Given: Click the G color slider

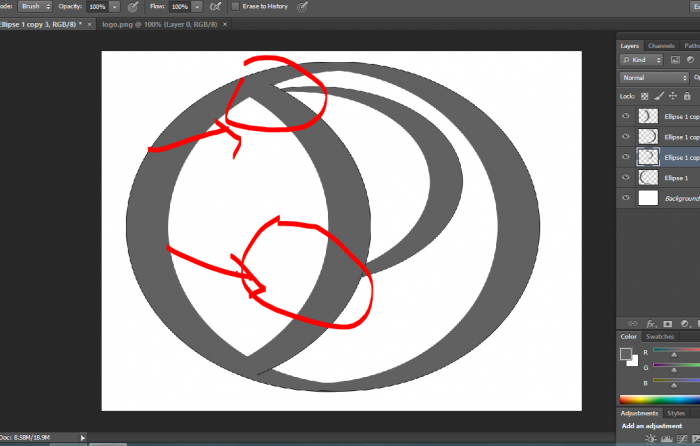Looking at the screenshot, I should (676, 367).
